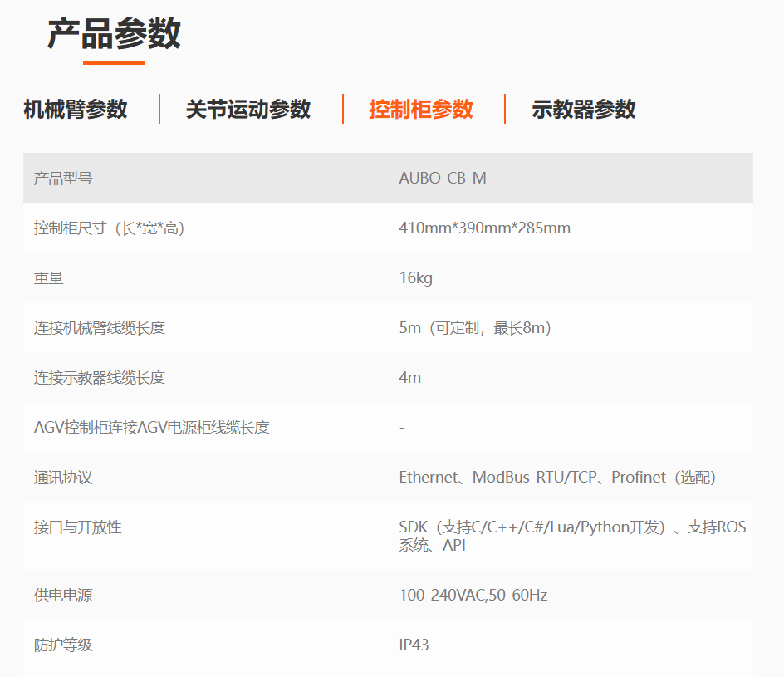
Task: Click the dash value in AGV row
Action: click(x=402, y=428)
